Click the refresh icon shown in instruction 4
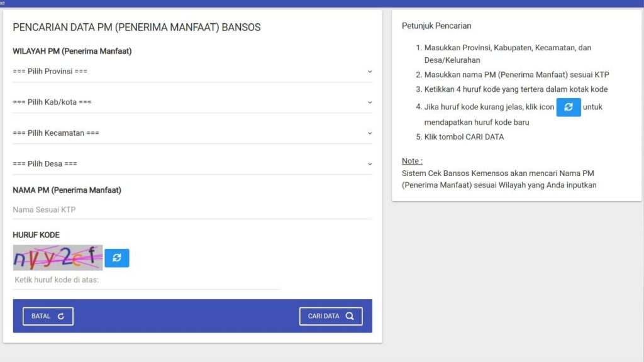 click(x=569, y=107)
